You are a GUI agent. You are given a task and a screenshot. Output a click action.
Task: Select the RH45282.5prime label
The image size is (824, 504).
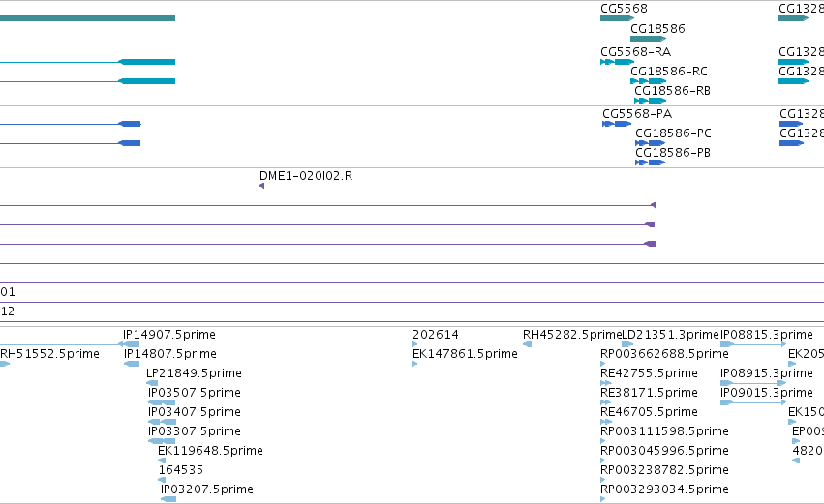pyautogui.click(x=572, y=335)
